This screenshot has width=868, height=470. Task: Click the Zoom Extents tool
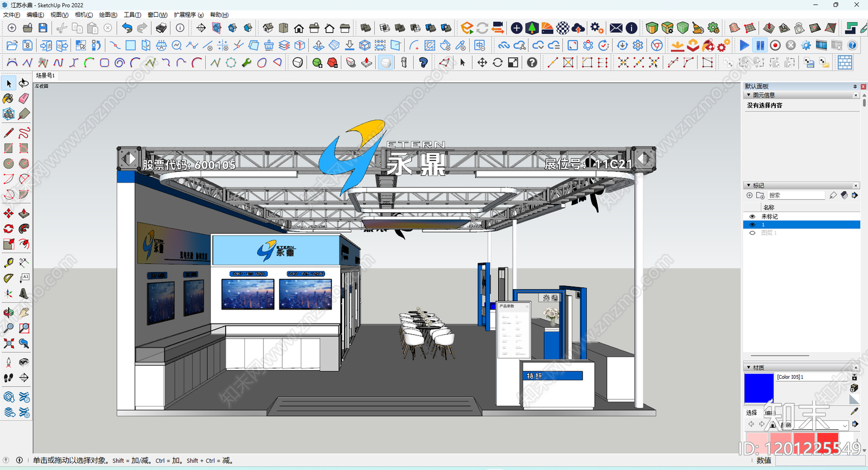pyautogui.click(x=9, y=343)
